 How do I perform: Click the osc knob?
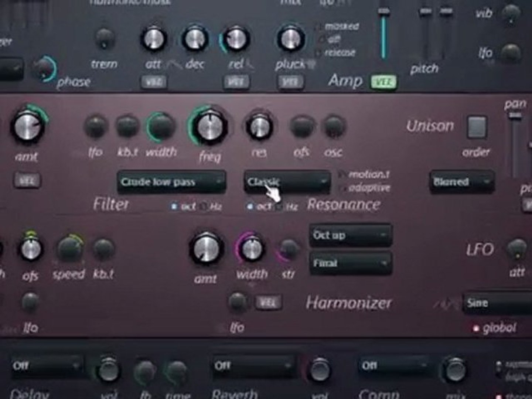click(x=334, y=126)
